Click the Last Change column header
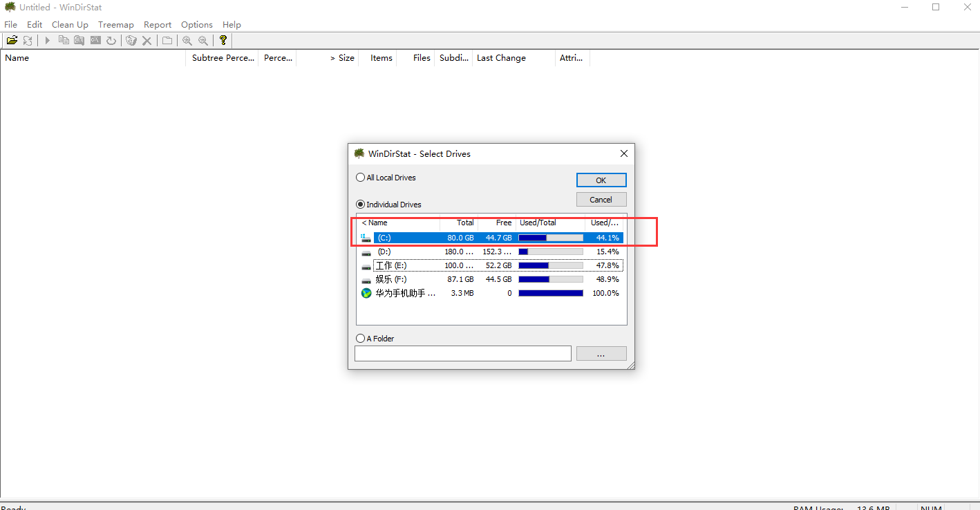 point(513,58)
